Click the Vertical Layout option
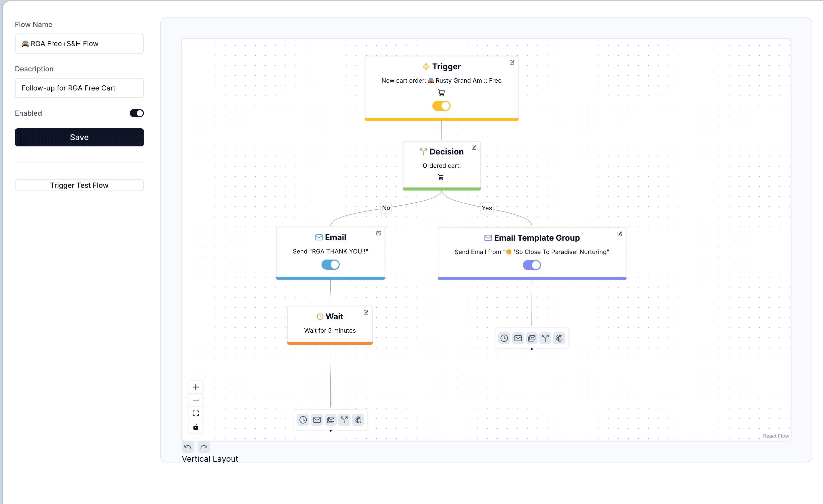The width and height of the screenshot is (823, 504). pos(210,459)
